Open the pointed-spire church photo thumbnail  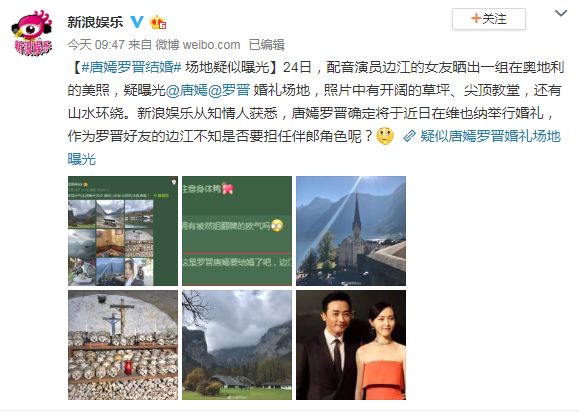click(x=351, y=231)
